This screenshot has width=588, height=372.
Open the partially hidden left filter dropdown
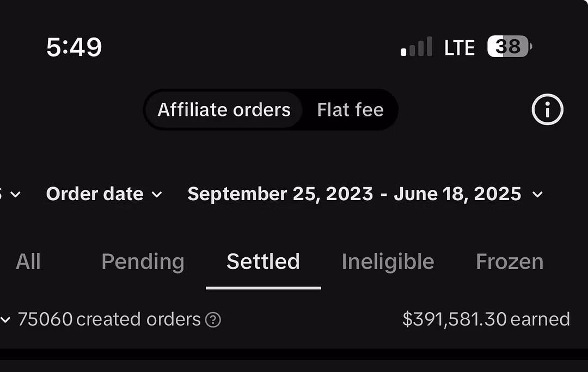tap(12, 194)
